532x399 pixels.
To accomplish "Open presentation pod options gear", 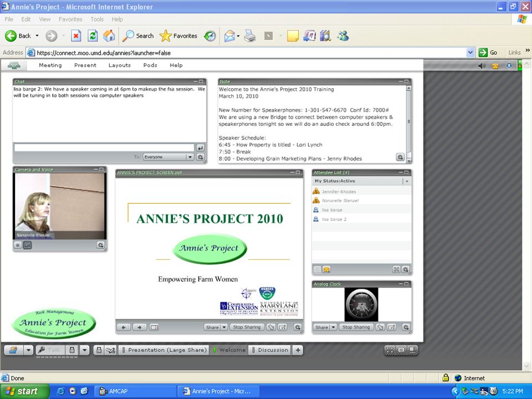I will 298,328.
